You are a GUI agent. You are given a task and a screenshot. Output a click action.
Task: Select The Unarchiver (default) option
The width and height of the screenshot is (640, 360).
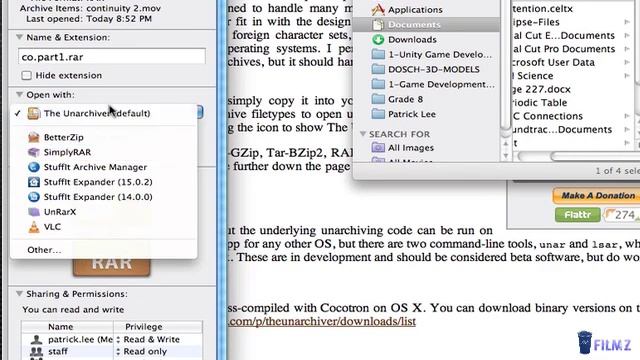(x=104, y=113)
